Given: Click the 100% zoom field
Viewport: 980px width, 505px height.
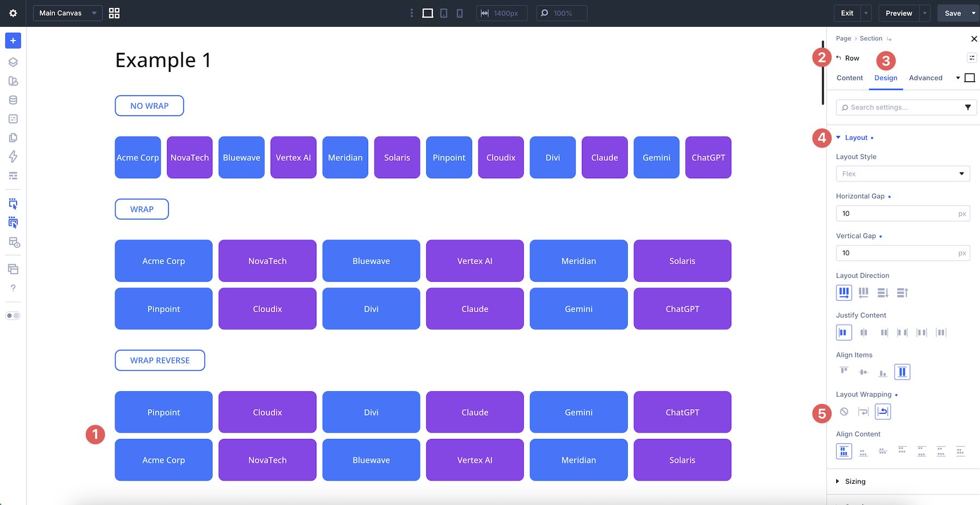Looking at the screenshot, I should click(561, 13).
